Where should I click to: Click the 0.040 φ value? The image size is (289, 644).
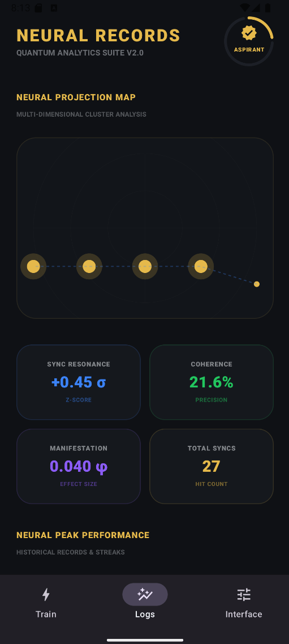click(78, 467)
